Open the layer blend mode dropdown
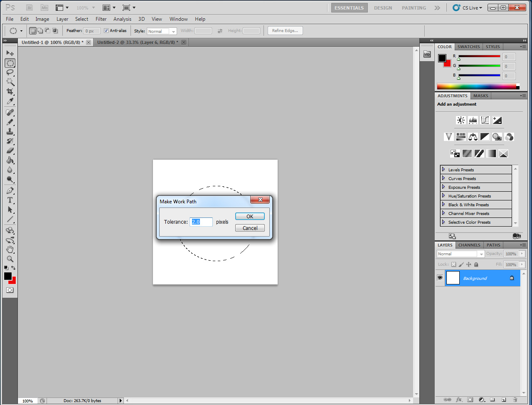This screenshot has height=405, width=532. click(x=461, y=254)
